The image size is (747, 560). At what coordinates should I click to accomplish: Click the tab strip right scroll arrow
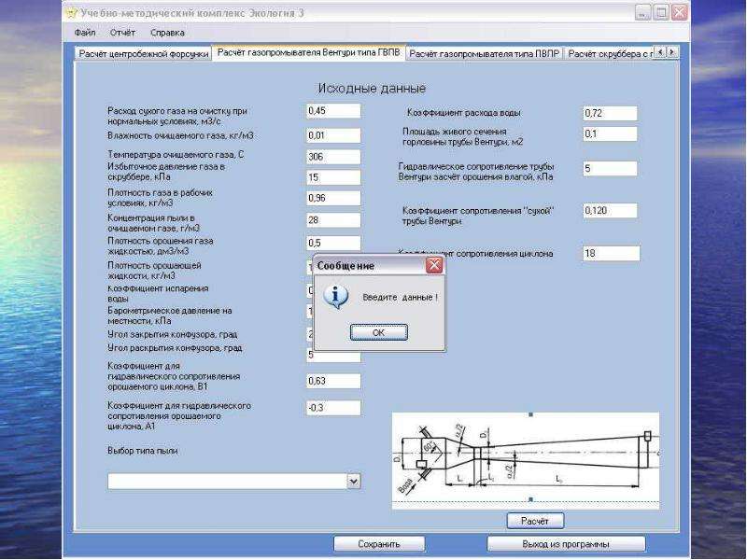tap(671, 51)
